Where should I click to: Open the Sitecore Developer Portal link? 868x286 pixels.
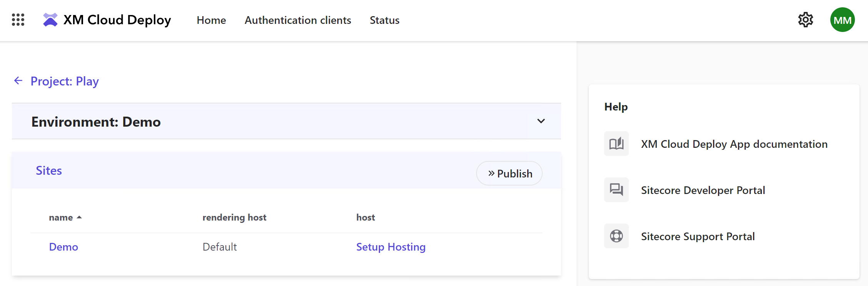pyautogui.click(x=703, y=190)
